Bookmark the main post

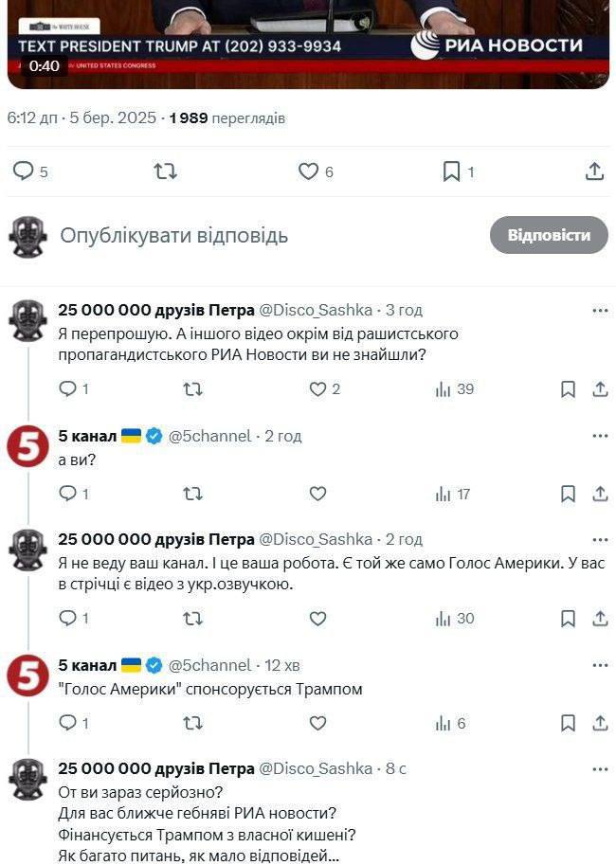[x=452, y=171]
